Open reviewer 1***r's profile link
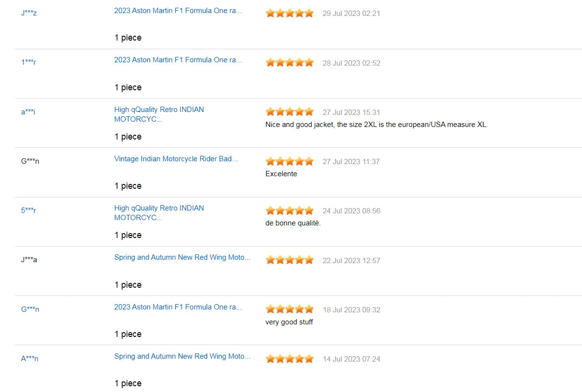Image resolution: width=582 pixels, height=392 pixels. coord(28,62)
